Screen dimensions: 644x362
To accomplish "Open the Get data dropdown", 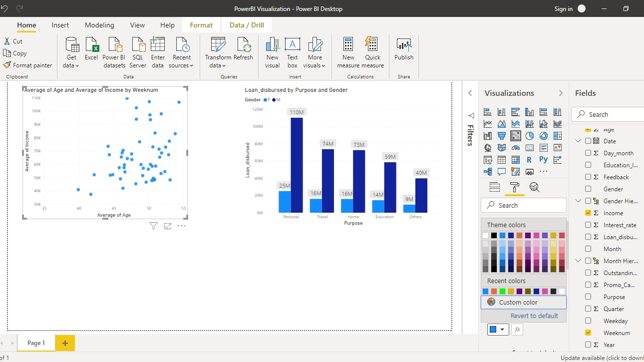I will click(71, 65).
